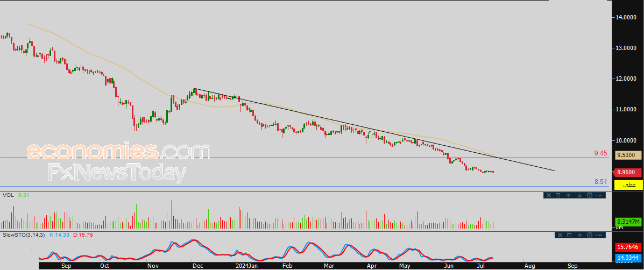The image size is (644, 270).
Task: Click the Sep label at timeline start
Action: (x=65, y=266)
